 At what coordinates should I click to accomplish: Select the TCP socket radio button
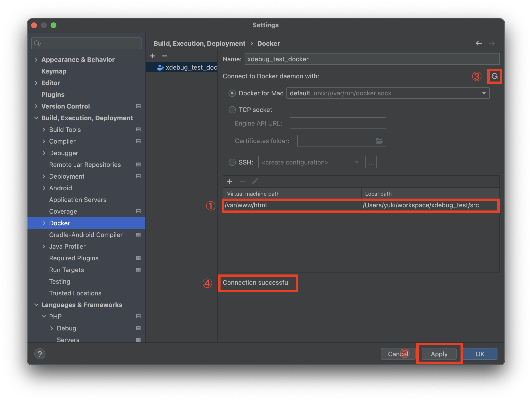click(232, 110)
